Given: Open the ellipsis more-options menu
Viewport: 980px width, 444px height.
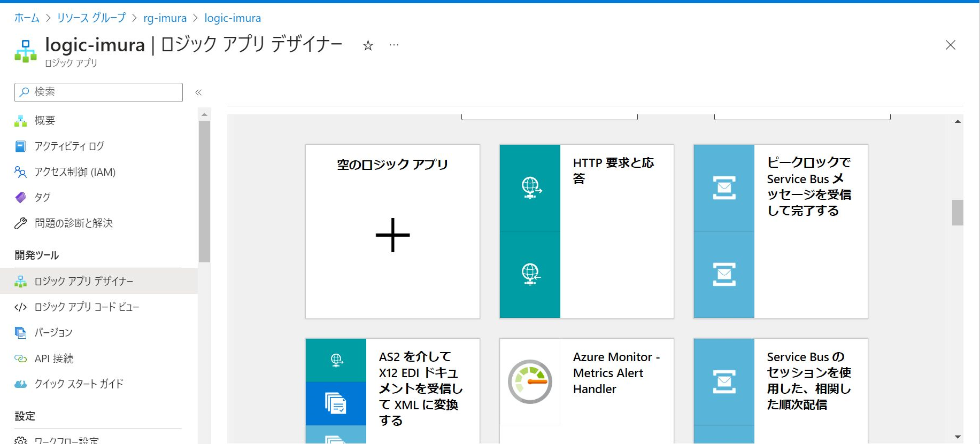Looking at the screenshot, I should click(394, 45).
